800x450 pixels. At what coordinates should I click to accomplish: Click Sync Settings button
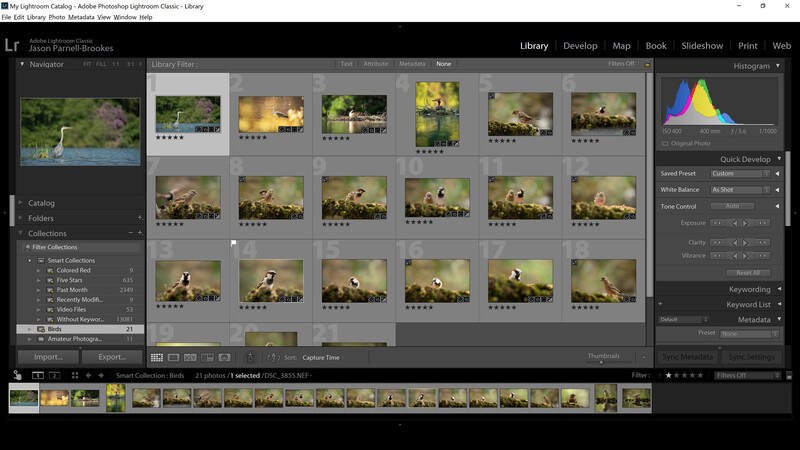(x=751, y=357)
